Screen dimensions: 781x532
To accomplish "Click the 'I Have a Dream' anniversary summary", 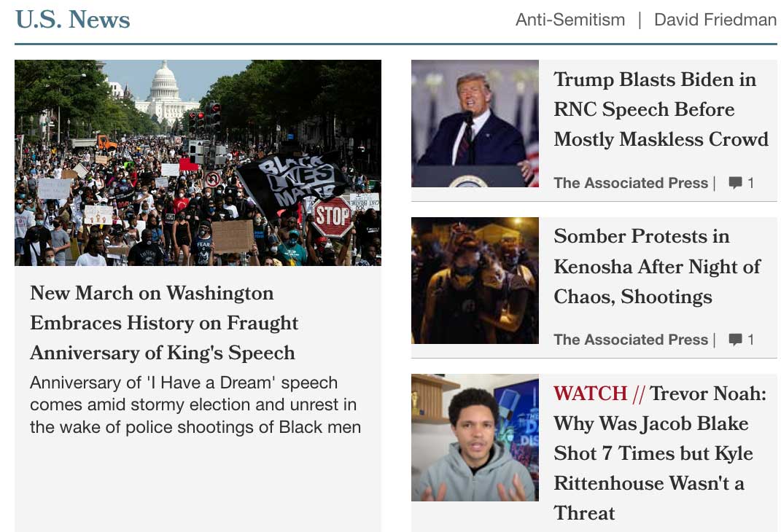I will [x=195, y=404].
